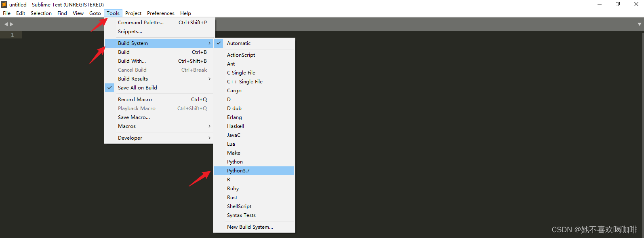
Task: Open the Project menu
Action: (x=133, y=13)
